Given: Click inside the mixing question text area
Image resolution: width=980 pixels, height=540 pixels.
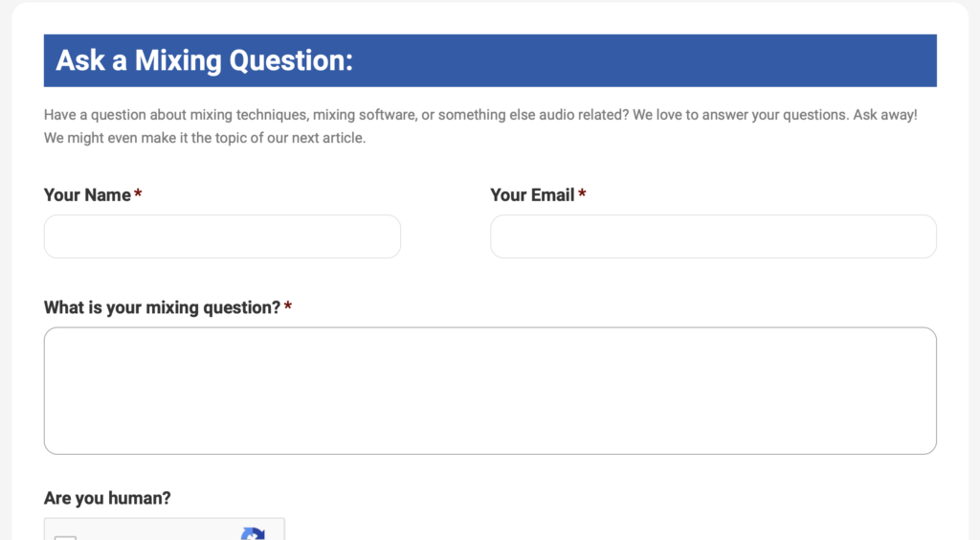Looking at the screenshot, I should point(490,391).
